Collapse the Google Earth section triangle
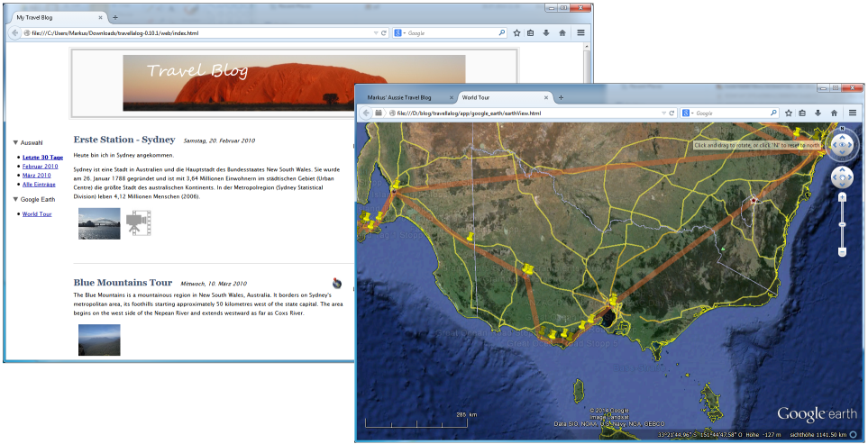The width and height of the screenshot is (868, 444). point(15,199)
